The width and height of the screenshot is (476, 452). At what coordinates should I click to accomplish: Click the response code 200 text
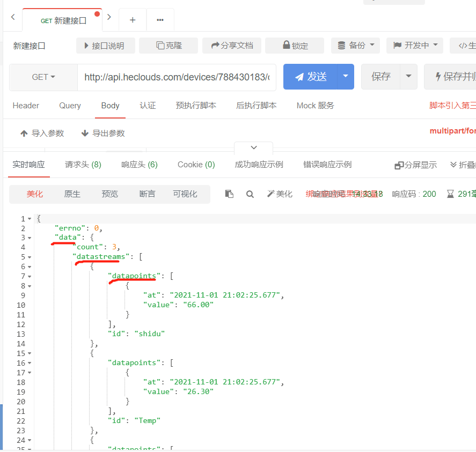tap(429, 194)
